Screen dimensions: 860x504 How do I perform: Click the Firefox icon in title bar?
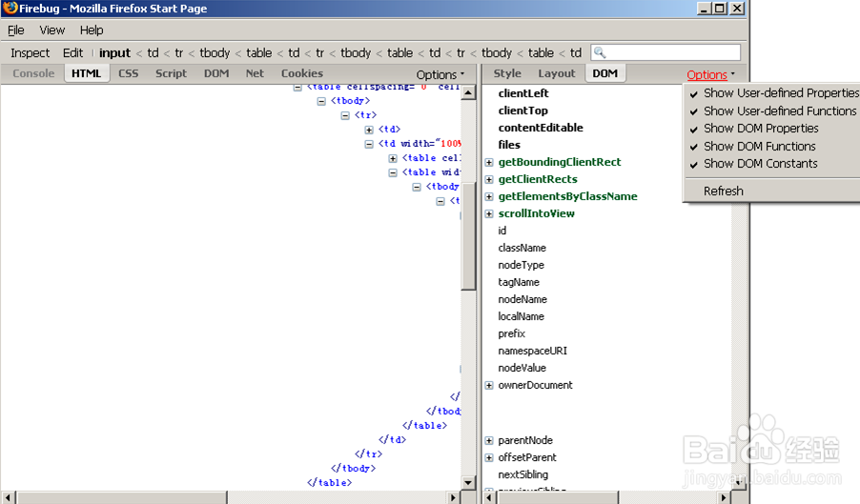[10, 9]
